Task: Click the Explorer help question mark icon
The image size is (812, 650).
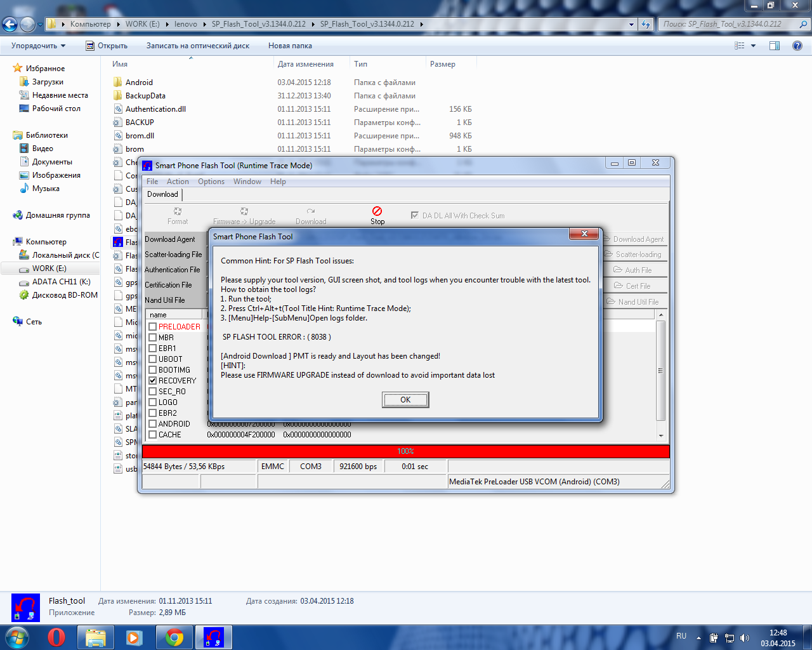Action: click(x=797, y=46)
